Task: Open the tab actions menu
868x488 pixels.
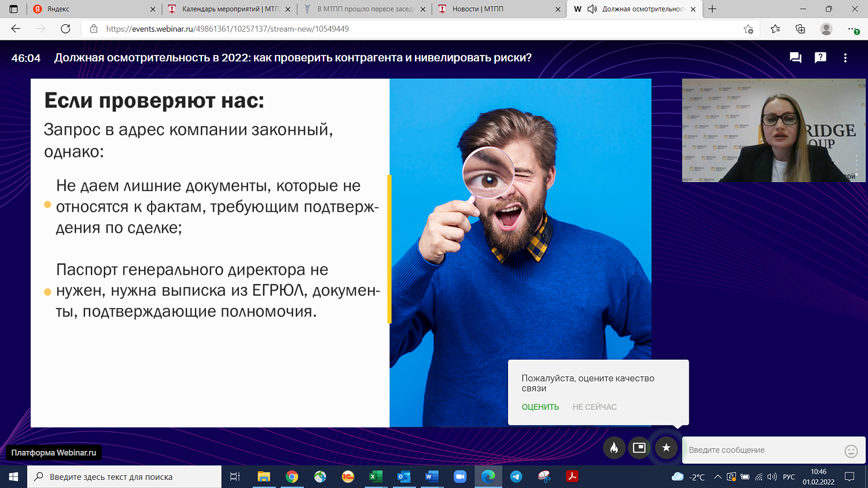Action: 13,9
